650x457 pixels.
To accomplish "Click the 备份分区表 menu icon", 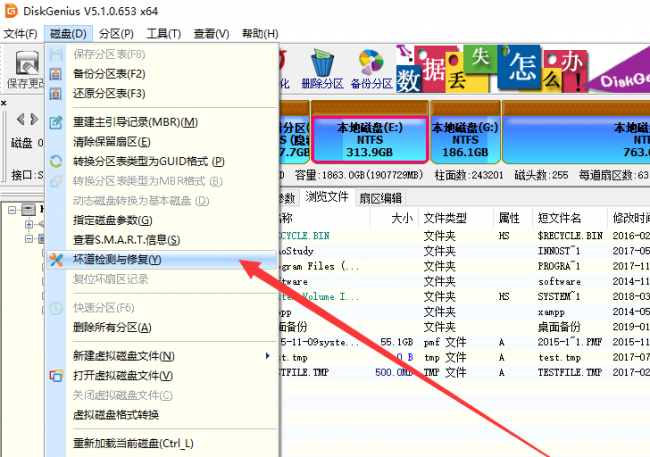I will pyautogui.click(x=56, y=74).
